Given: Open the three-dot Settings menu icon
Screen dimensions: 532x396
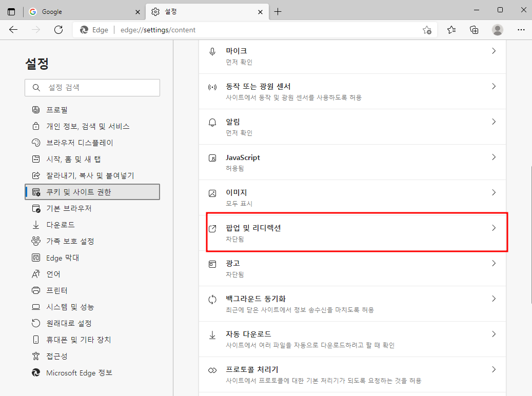Looking at the screenshot, I should pyautogui.click(x=521, y=30).
